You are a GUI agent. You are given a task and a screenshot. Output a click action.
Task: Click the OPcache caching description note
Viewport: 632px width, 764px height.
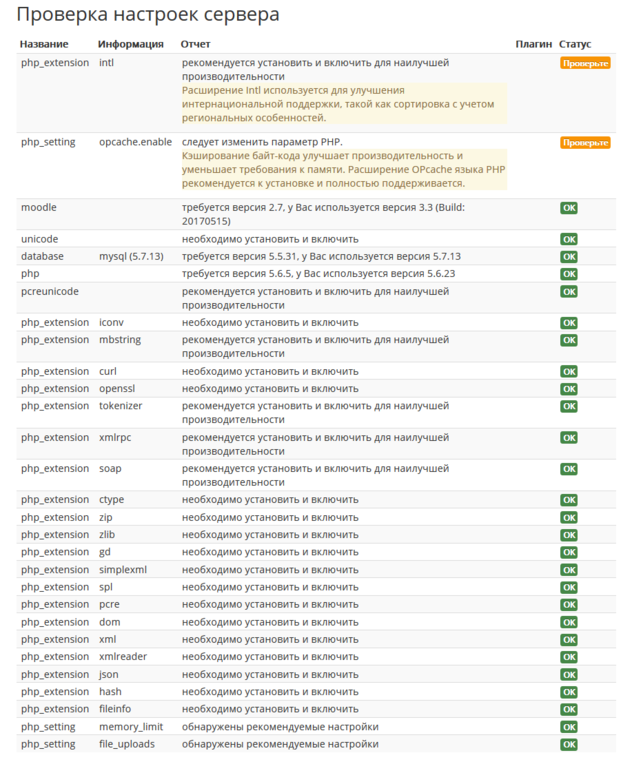[x=343, y=170]
